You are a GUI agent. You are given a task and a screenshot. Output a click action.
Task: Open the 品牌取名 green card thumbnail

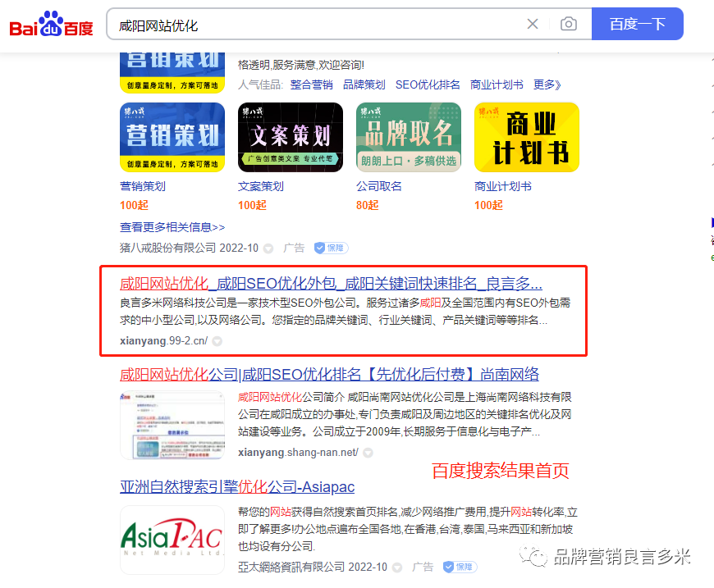click(x=409, y=137)
